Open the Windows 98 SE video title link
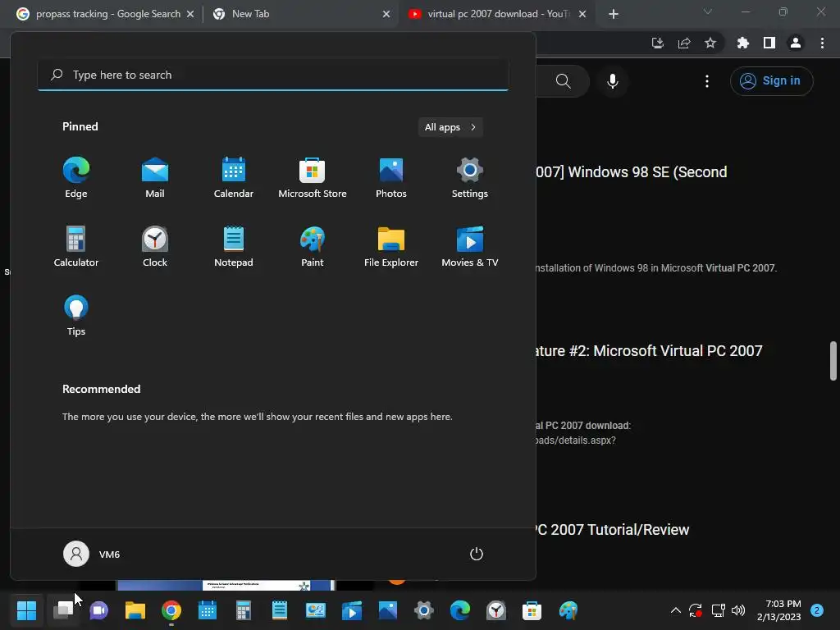 pos(632,172)
